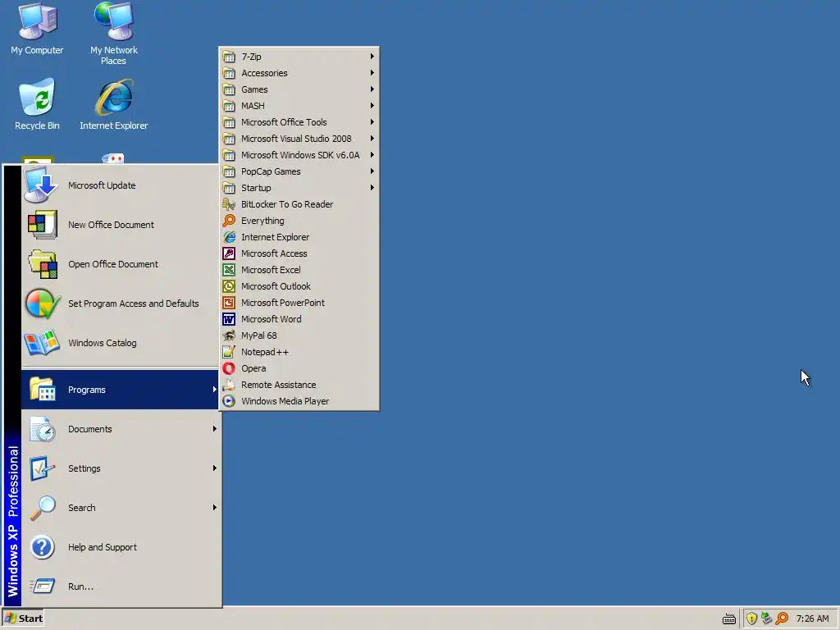Click the "Remote Assistance" text
The width and height of the screenshot is (840, 630).
[x=279, y=385]
